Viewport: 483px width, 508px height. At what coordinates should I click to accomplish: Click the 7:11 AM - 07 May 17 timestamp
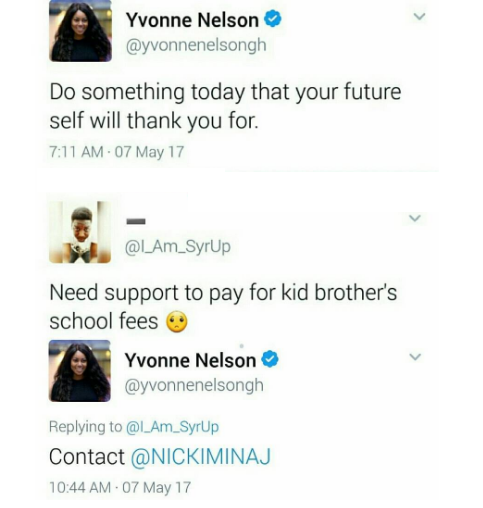(x=117, y=152)
